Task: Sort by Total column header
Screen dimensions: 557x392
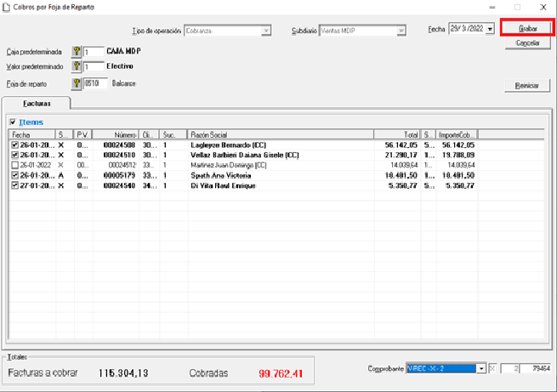Action: pos(400,134)
